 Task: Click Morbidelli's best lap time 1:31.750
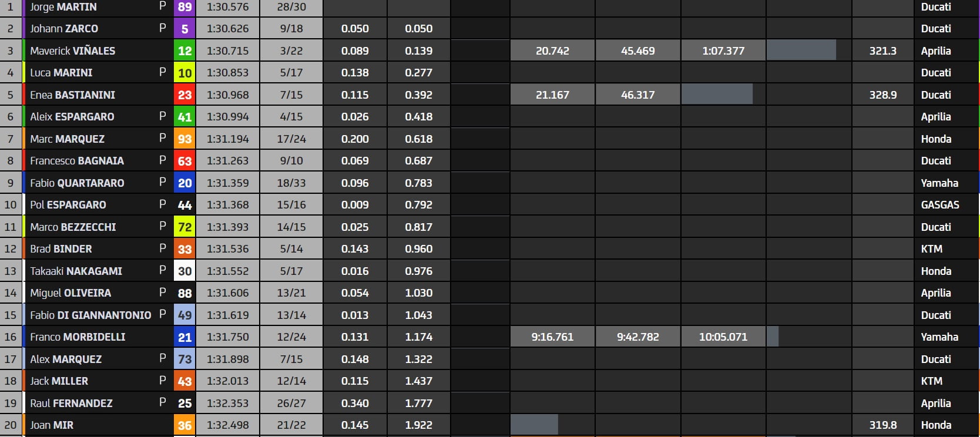point(227,337)
